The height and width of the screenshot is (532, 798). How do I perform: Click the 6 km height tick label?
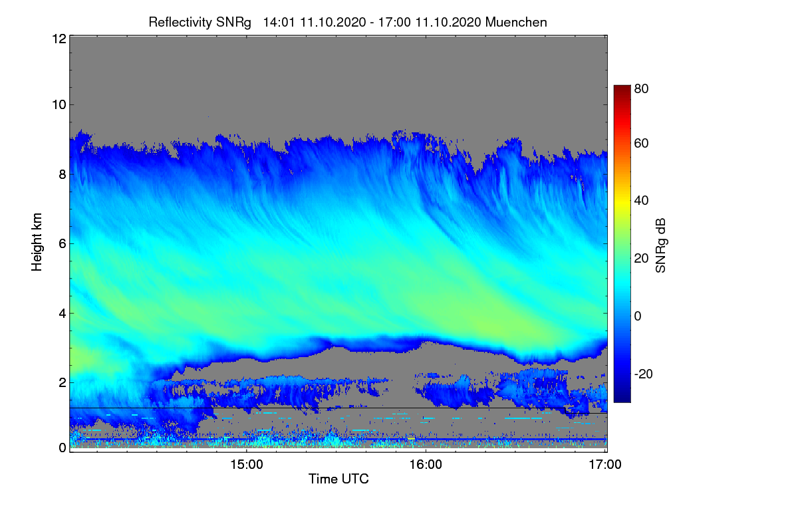click(x=62, y=243)
